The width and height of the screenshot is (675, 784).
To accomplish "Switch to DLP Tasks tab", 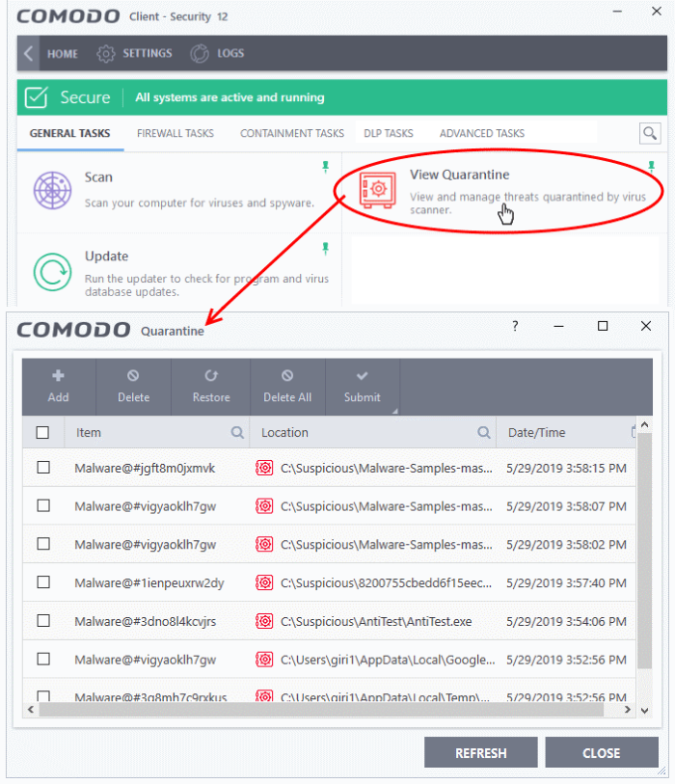I will (389, 133).
